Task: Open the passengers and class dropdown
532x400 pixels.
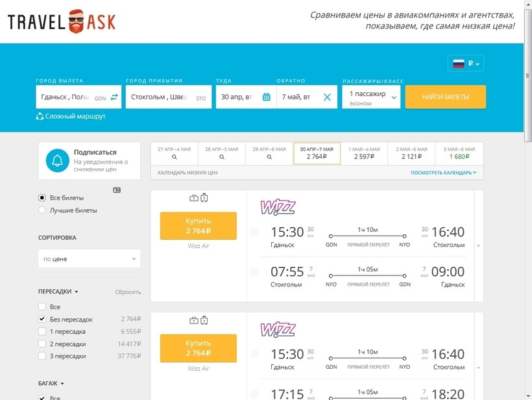Action: click(x=371, y=97)
